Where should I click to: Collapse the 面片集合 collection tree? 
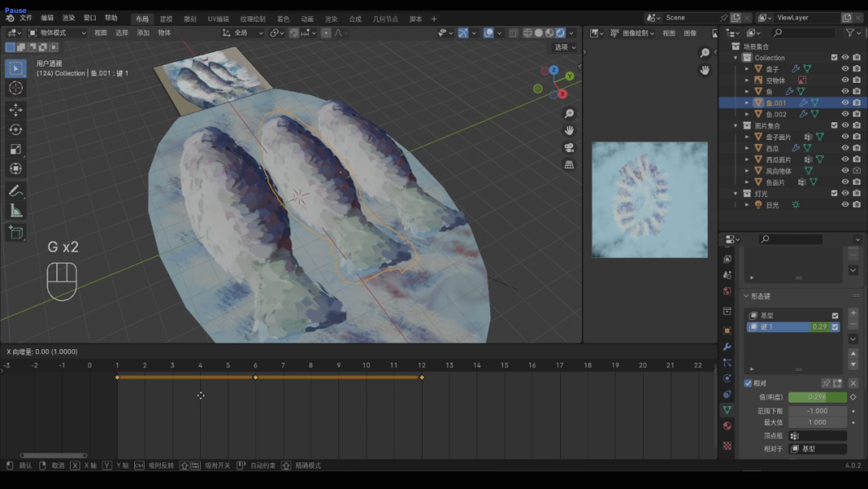[x=735, y=125]
